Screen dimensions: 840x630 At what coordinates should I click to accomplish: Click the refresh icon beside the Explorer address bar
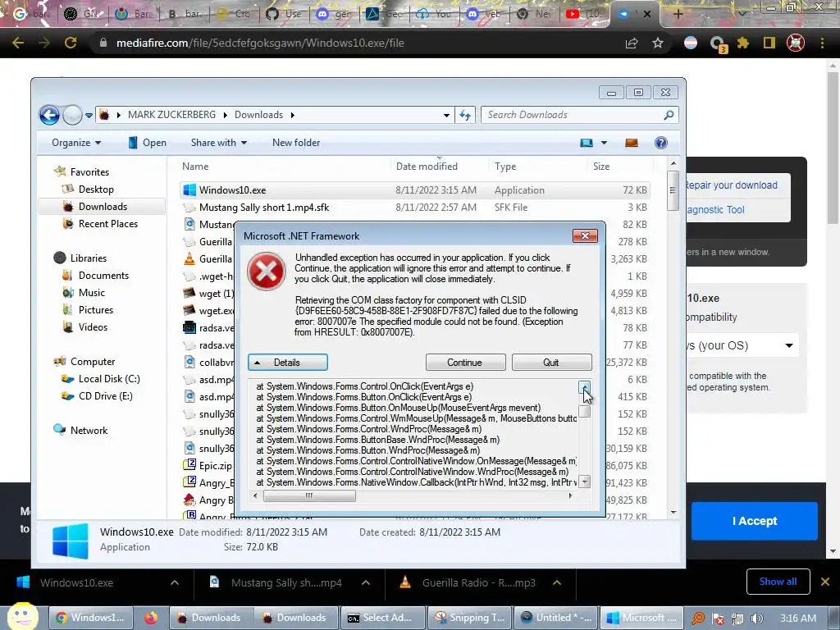click(464, 115)
